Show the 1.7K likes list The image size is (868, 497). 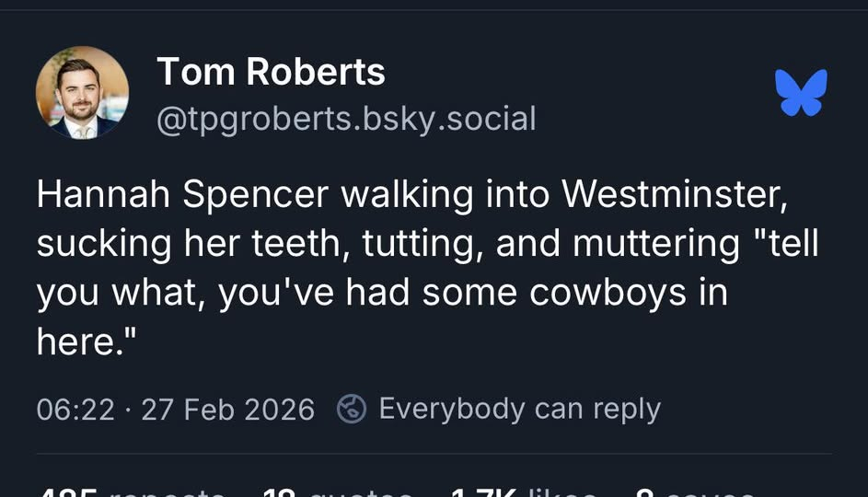point(522,491)
